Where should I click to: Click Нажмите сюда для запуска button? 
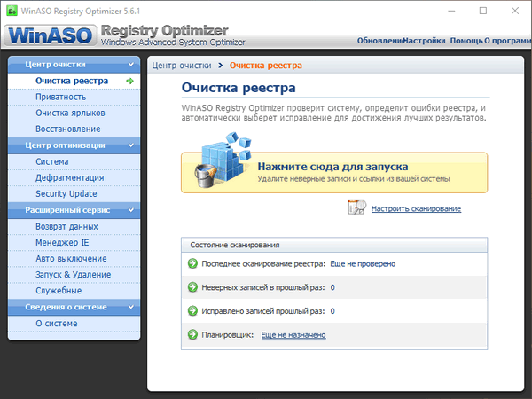point(334,172)
